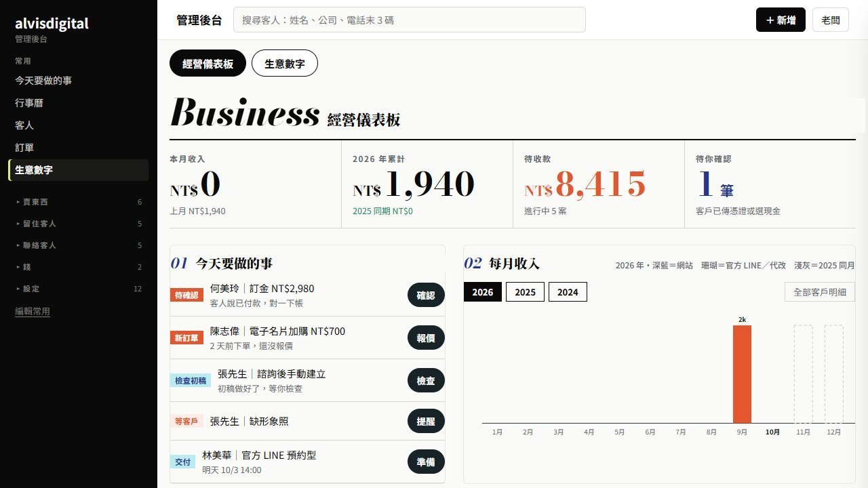This screenshot has width=868, height=488.
Task: Click the September revenue bar
Action: pyautogui.click(x=742, y=374)
